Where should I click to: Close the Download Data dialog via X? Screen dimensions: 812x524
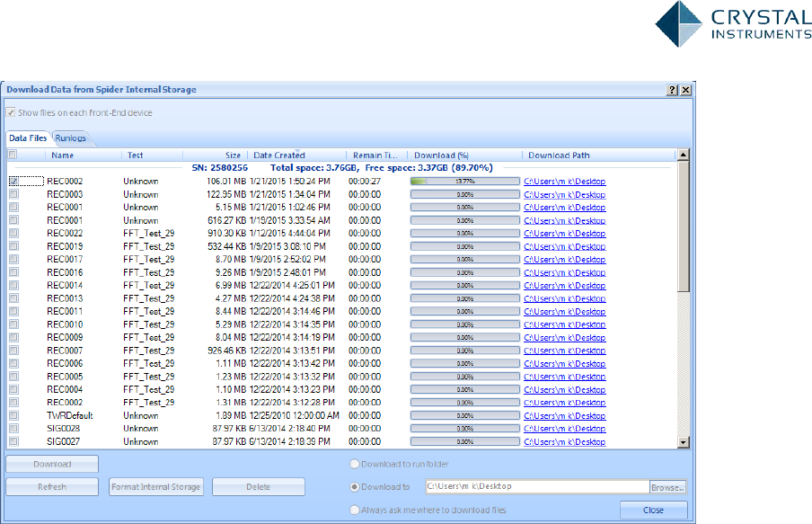[x=685, y=90]
